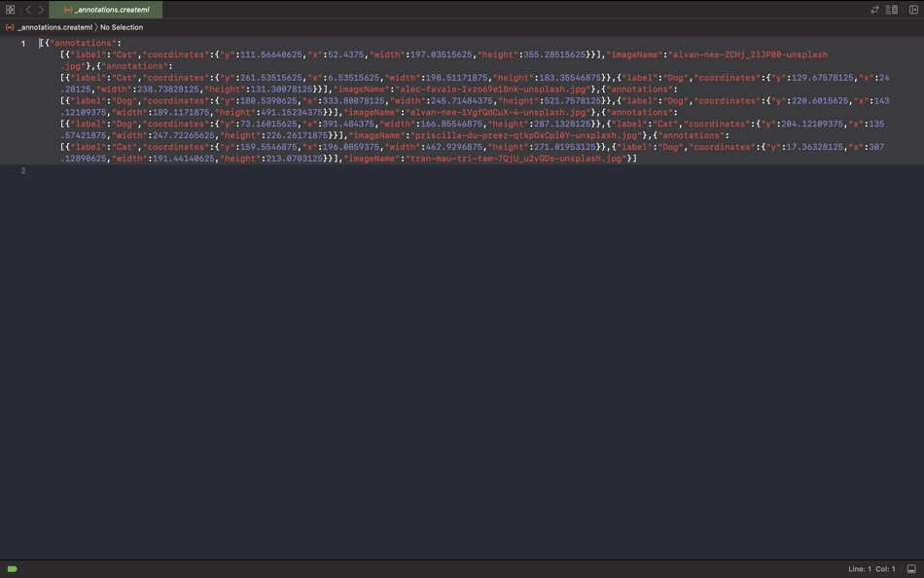
Task: Click the height value 213.0703125
Action: click(x=294, y=159)
